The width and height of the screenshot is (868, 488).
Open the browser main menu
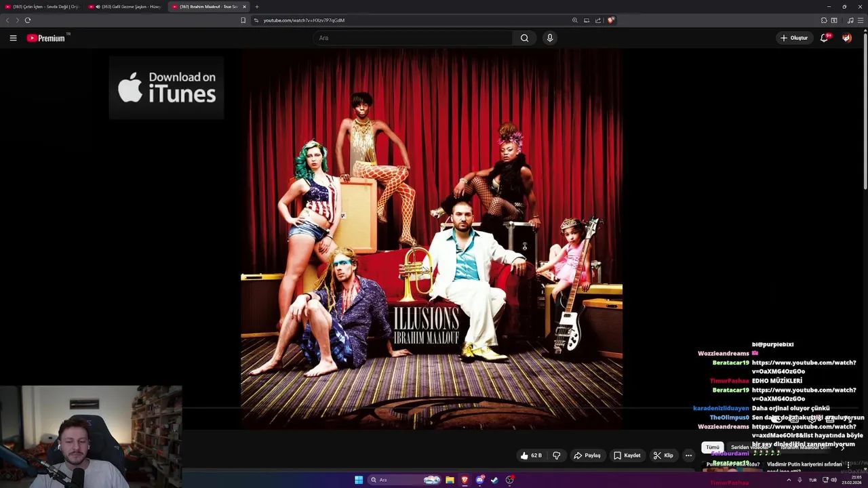click(x=861, y=20)
